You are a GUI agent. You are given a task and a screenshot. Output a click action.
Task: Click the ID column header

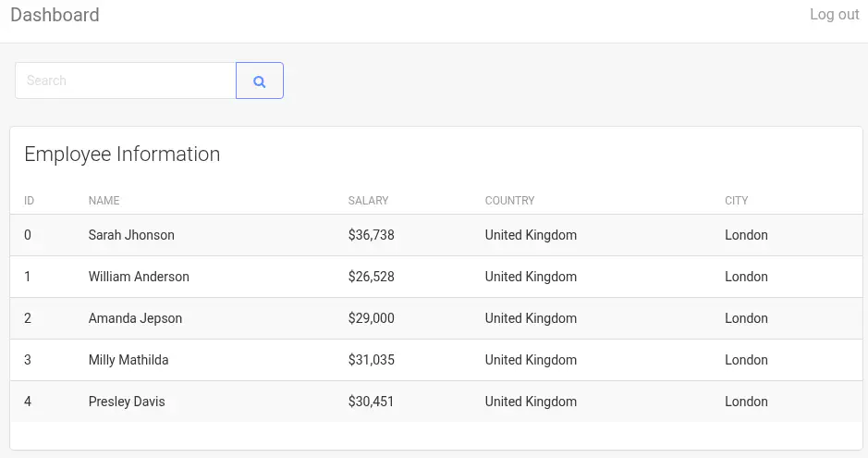coord(30,201)
